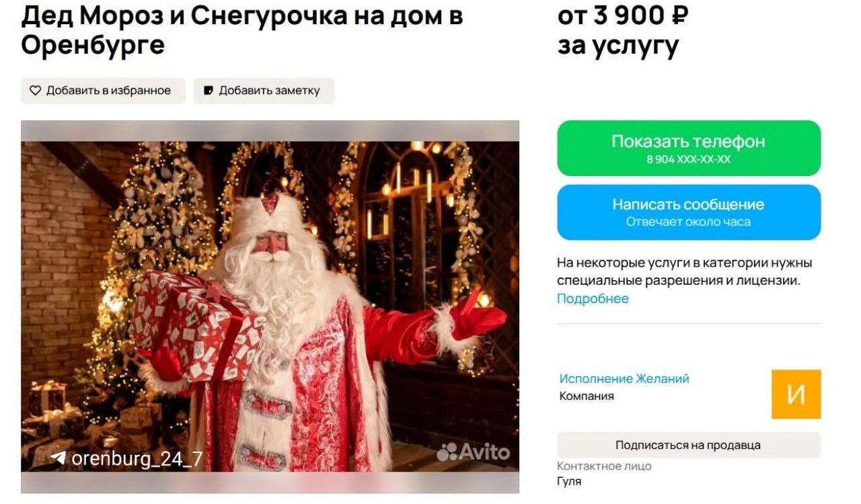Click the heart icon for favorites
Screen dimensions: 861x504
pyautogui.click(x=35, y=91)
